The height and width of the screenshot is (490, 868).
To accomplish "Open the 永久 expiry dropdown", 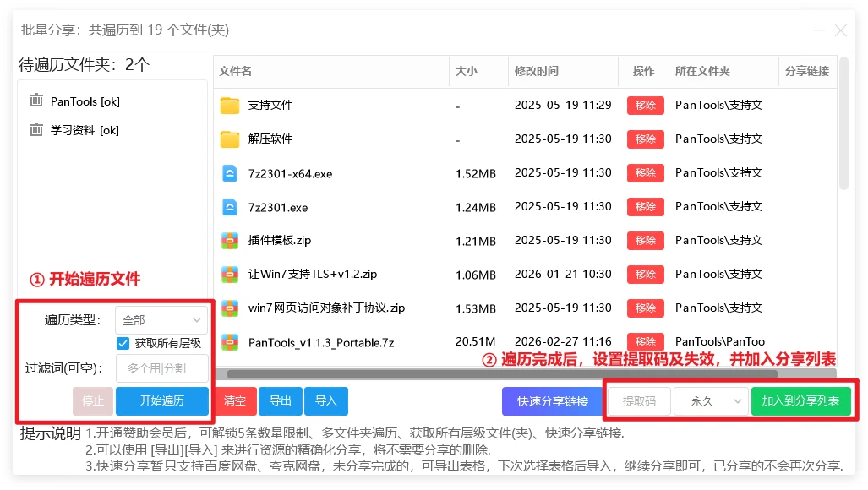I will point(711,401).
